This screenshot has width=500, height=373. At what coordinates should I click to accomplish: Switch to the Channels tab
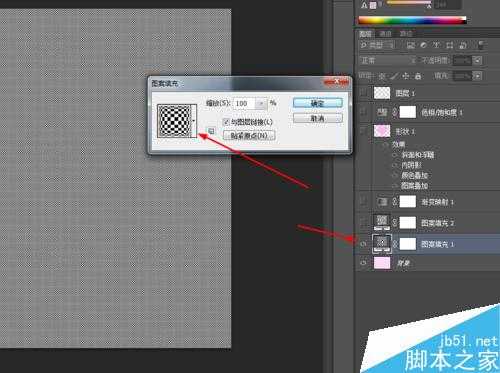pos(385,34)
